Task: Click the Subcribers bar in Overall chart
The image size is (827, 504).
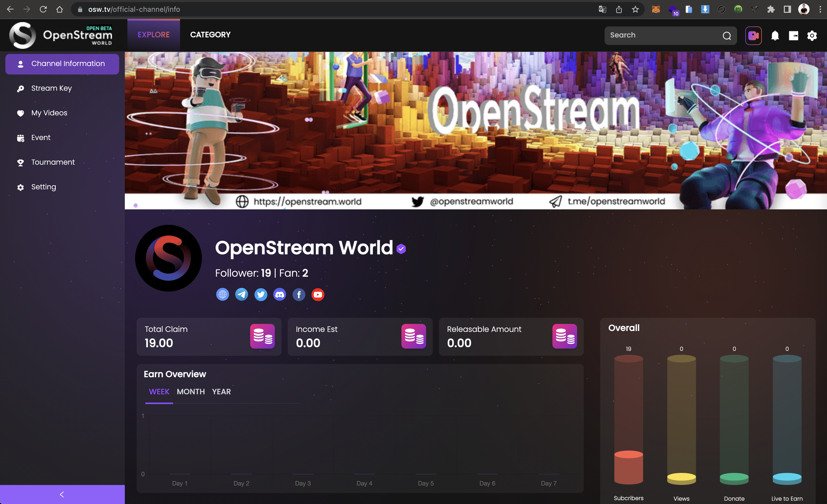Action: click(628, 420)
